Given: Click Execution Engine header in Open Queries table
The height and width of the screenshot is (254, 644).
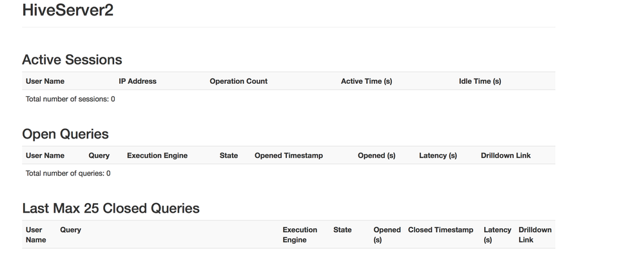Looking at the screenshot, I should point(157,156).
